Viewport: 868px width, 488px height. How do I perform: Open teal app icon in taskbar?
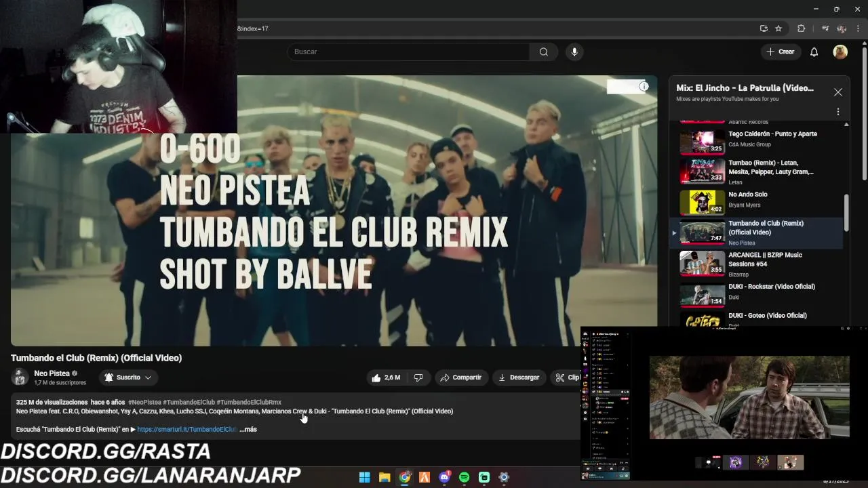(484, 477)
